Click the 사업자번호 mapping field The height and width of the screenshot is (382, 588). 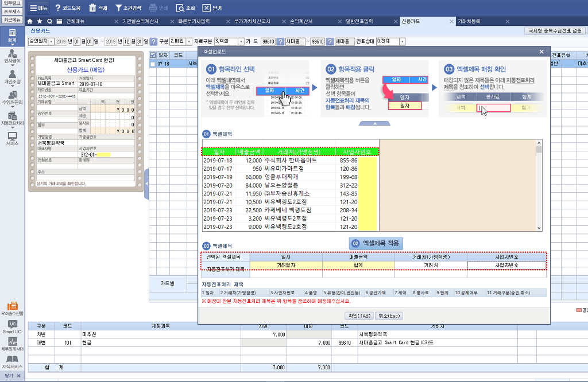(506, 266)
